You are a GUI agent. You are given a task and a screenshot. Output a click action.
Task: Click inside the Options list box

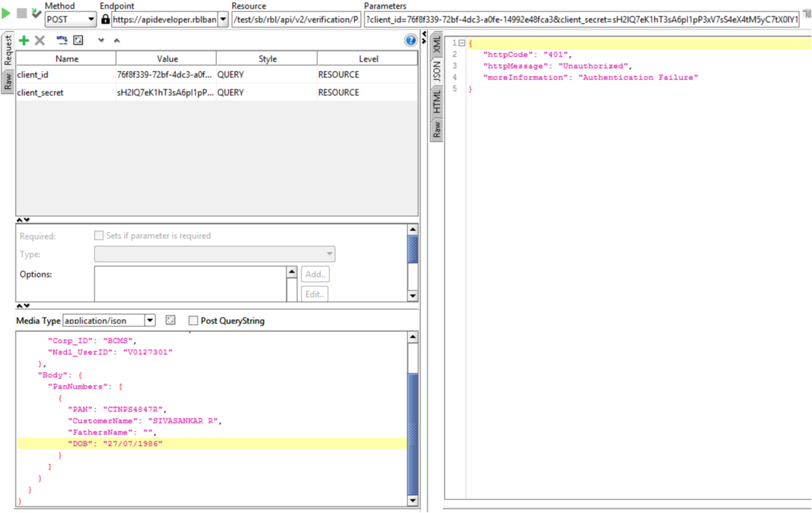point(190,283)
